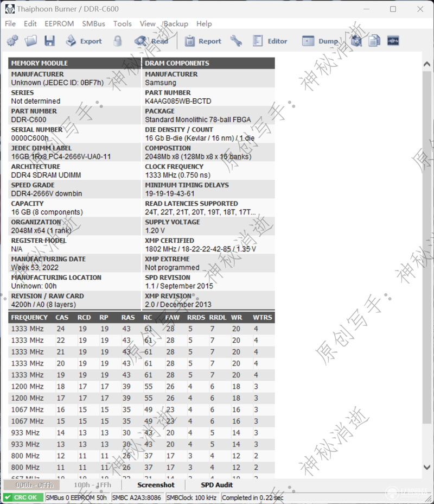Screen dimensions: 434x504
Task: Click the serial number '0000C600h'
Action: [x=30, y=138]
